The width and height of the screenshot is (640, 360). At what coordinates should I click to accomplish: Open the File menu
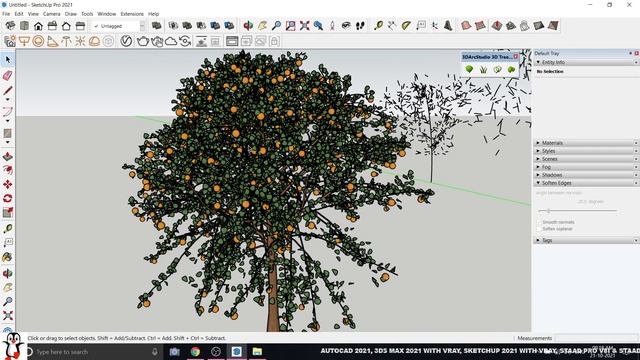coord(6,14)
